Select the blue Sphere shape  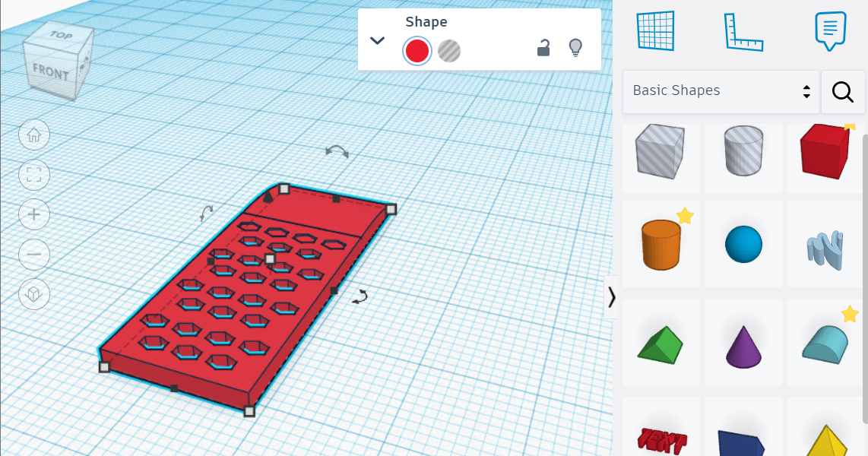[743, 243]
